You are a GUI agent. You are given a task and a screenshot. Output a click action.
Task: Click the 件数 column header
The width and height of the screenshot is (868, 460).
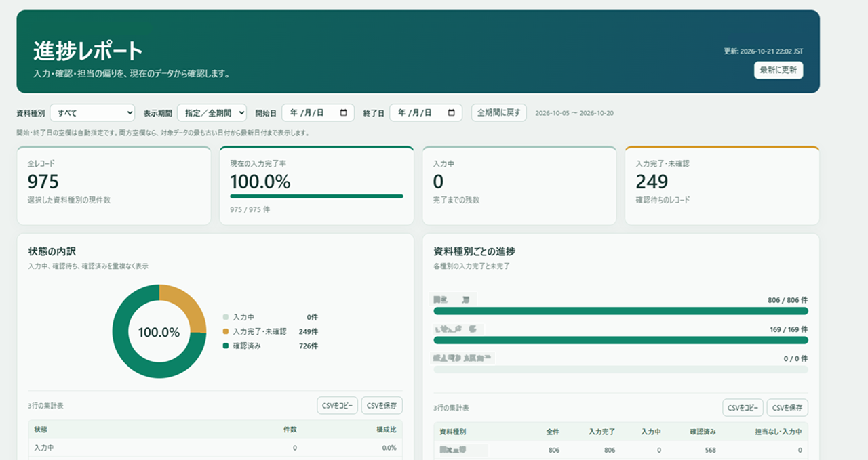[x=290, y=430]
